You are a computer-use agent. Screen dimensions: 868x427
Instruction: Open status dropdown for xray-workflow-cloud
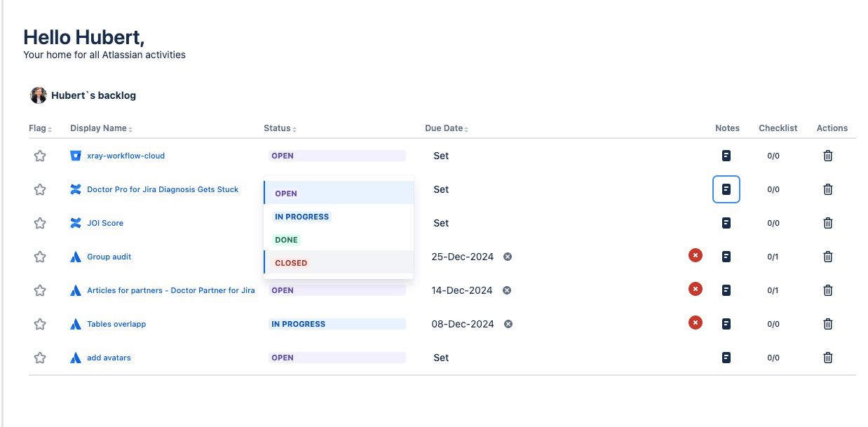(337, 156)
